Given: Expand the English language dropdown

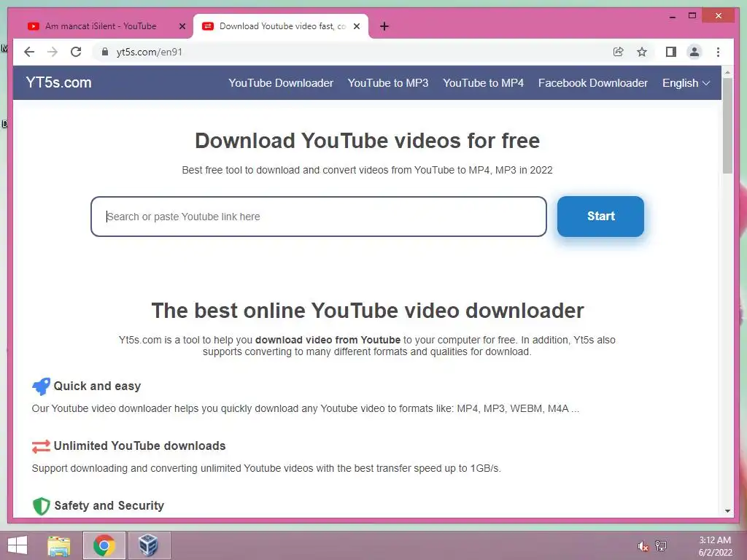Looking at the screenshot, I should point(686,83).
